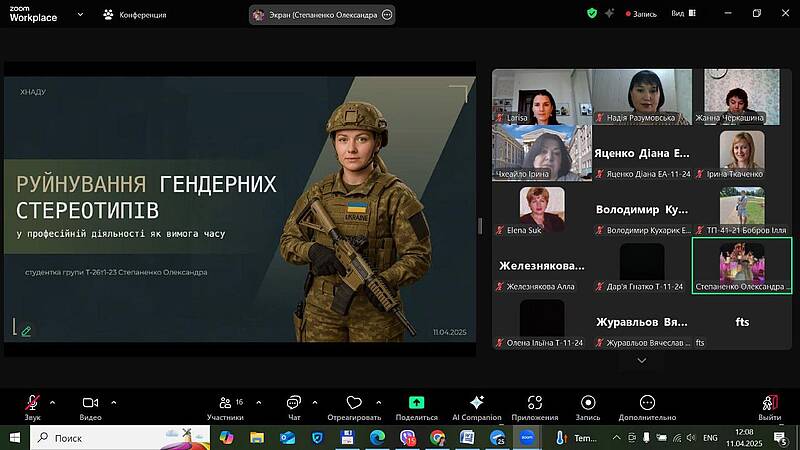Viewport: 800px width, 450px height.
Task: Open Google Chrome from the taskbar
Action: pos(437,438)
